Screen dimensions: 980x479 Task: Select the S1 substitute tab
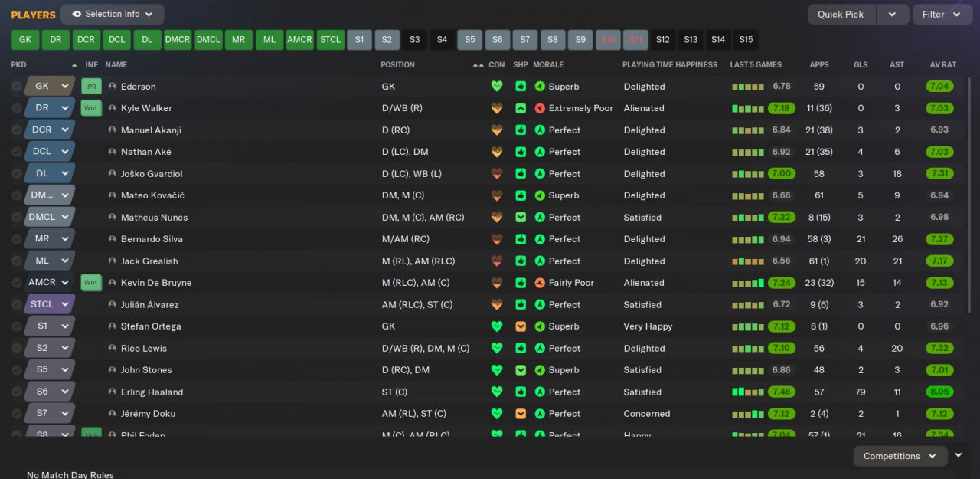coord(359,40)
